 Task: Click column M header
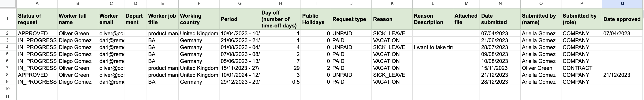(466, 4)
